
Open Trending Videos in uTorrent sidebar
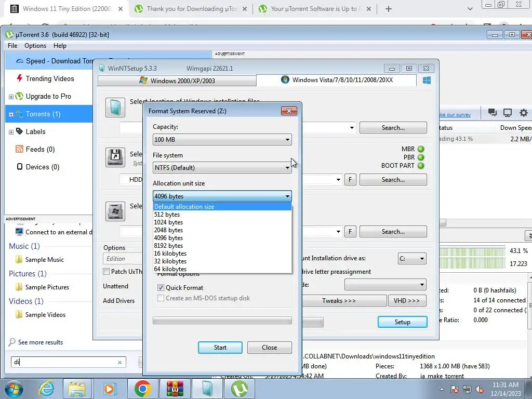pyautogui.click(x=49, y=78)
